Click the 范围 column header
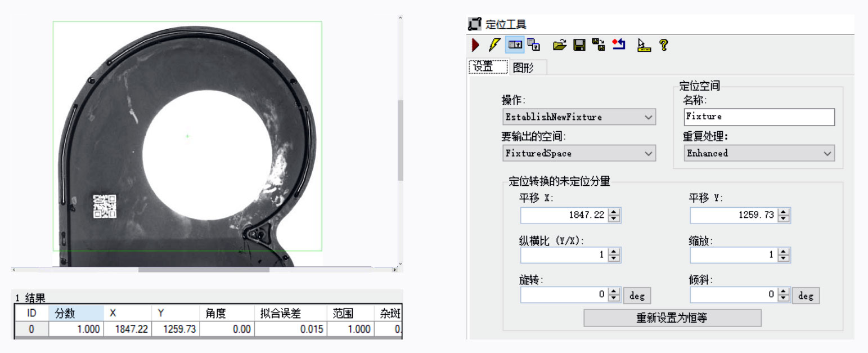This screenshot has width=868, height=353. click(350, 314)
